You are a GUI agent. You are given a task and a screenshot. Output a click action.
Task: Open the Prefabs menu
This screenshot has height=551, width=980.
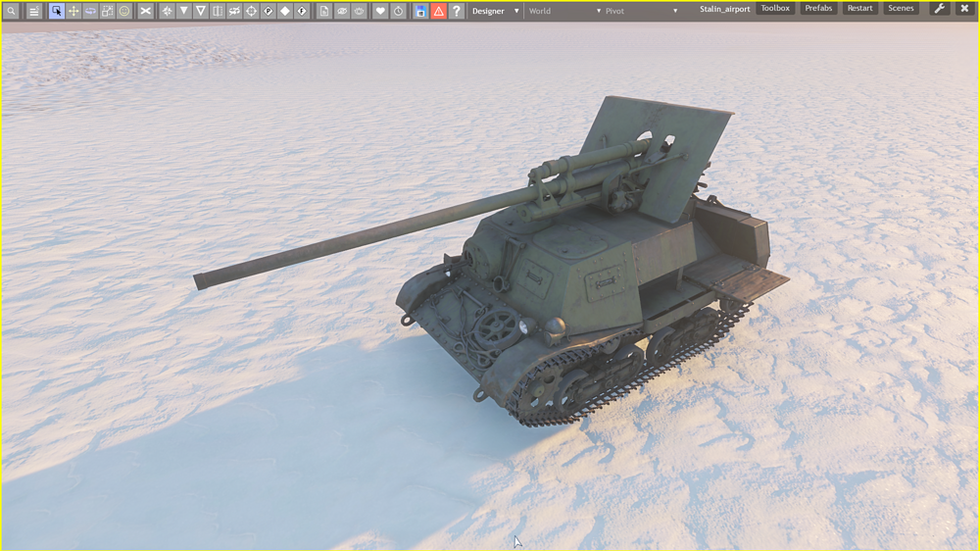tap(818, 9)
